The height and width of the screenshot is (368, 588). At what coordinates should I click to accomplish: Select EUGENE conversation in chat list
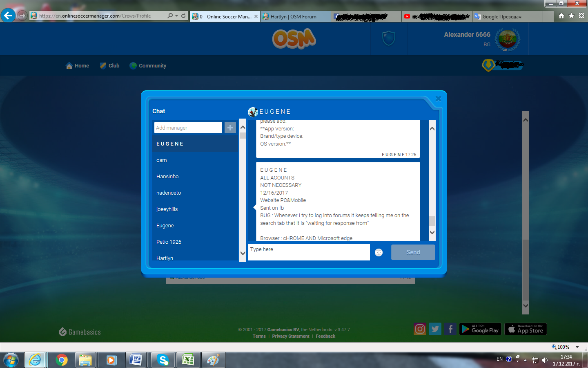click(x=195, y=144)
